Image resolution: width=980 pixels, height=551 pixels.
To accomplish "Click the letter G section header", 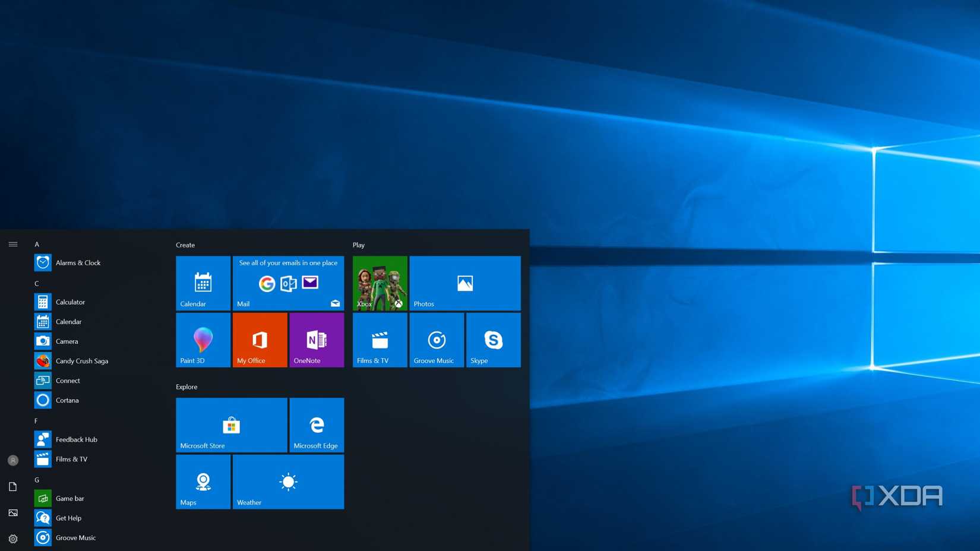I will tap(37, 479).
